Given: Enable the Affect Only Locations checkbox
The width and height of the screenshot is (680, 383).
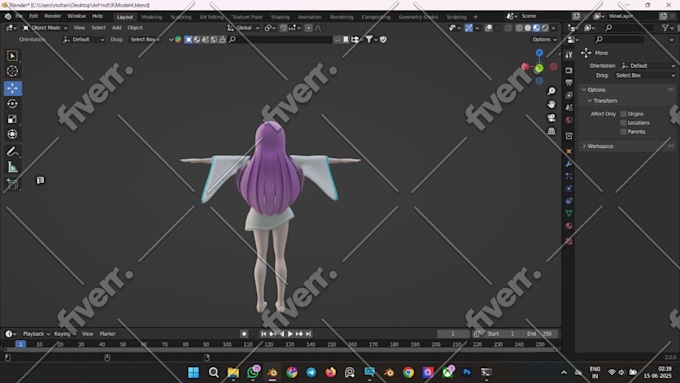Looking at the screenshot, I should tap(623, 123).
